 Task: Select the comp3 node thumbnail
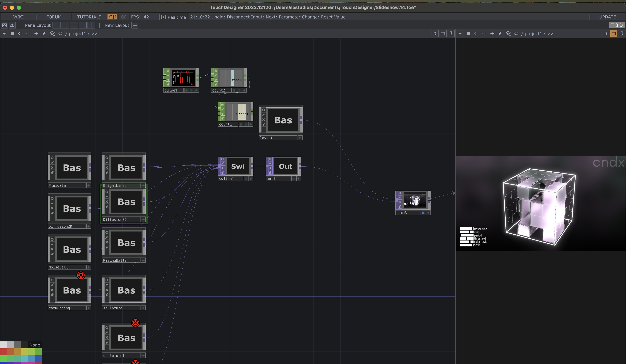415,200
